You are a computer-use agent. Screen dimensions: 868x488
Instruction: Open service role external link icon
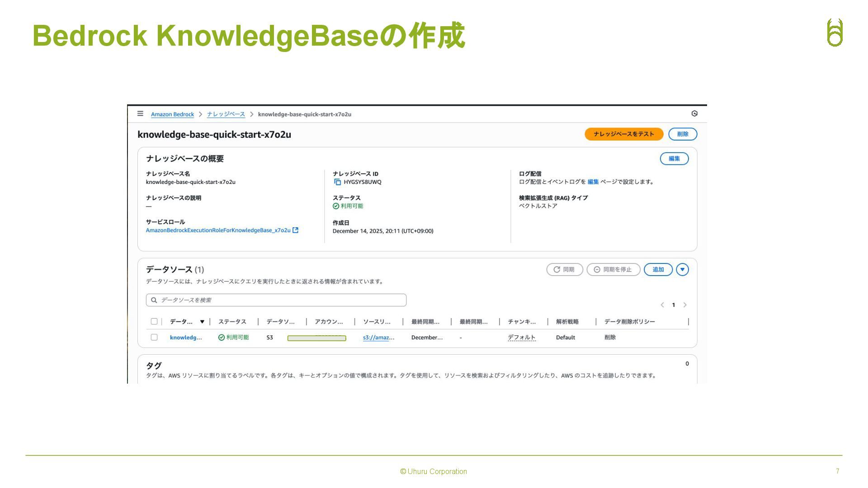coord(296,230)
